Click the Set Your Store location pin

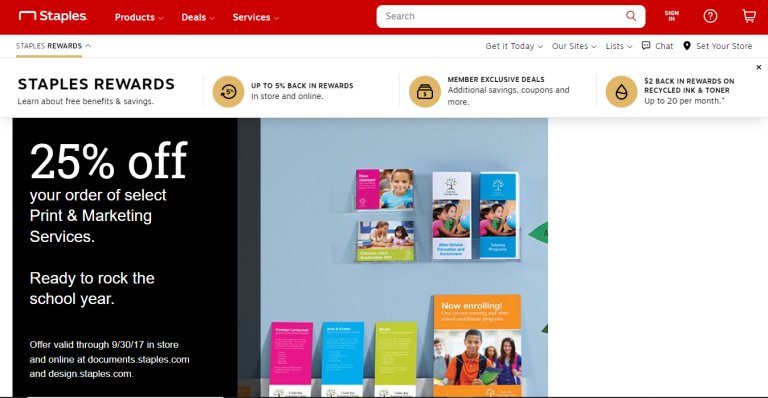pyautogui.click(x=687, y=46)
